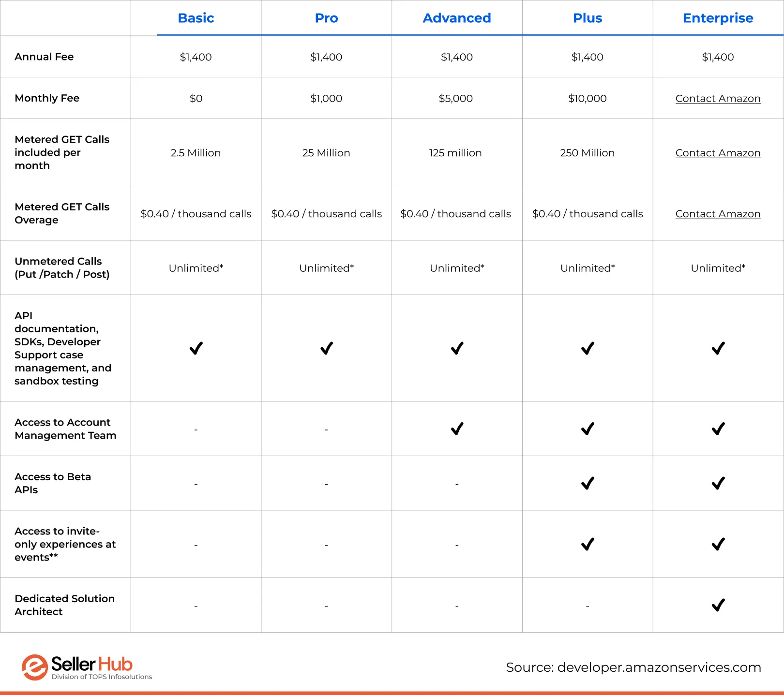Select the Pro plan column header
784x695 pixels.
click(327, 18)
